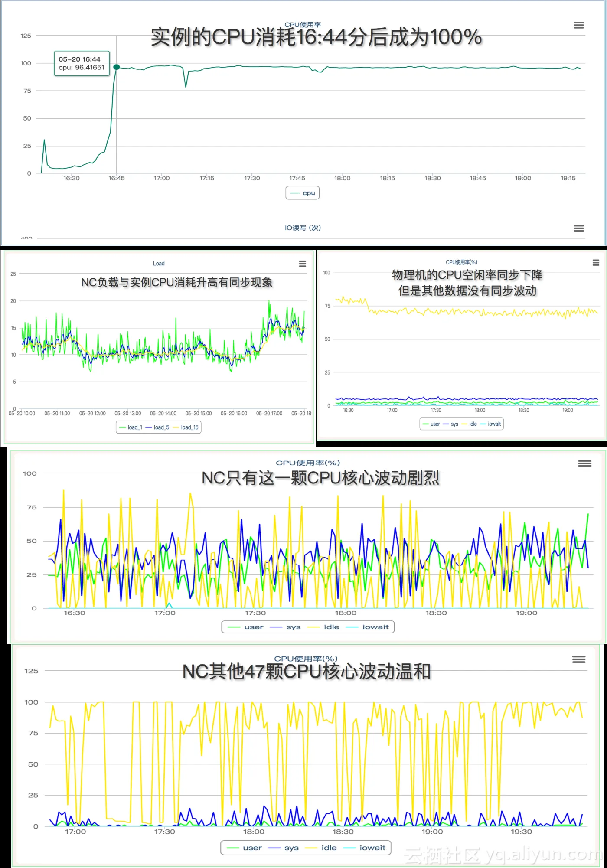Click the 18:00 x-axis label on the instance CPU chart
The height and width of the screenshot is (868, 607).
pos(343,178)
